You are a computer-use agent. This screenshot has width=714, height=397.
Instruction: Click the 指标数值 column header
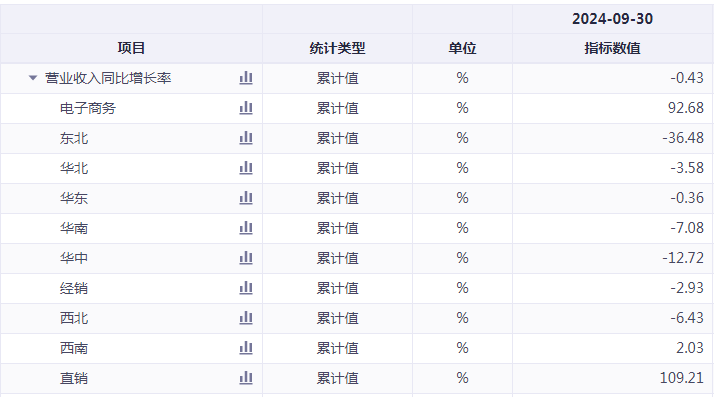[612, 48]
